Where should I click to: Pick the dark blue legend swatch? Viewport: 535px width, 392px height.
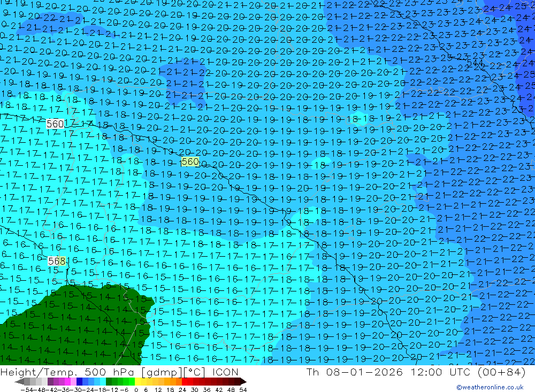pos(79,381)
